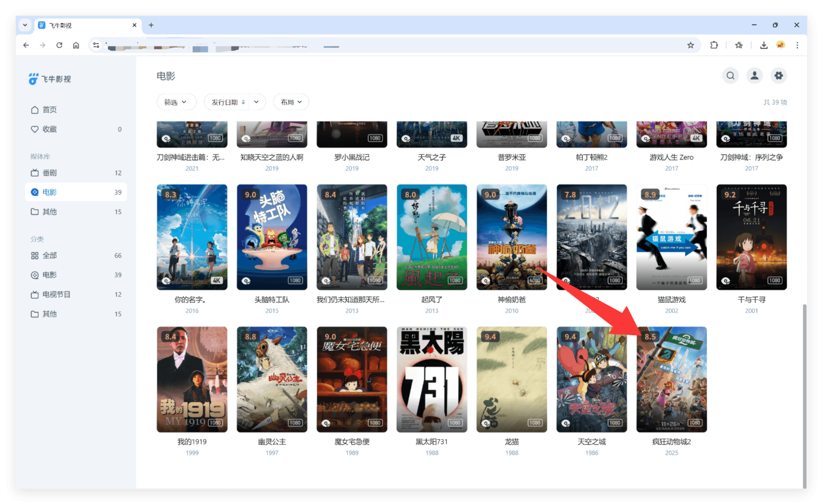Expand the 筛选 filter dropdown
823x504 pixels.
tap(176, 102)
